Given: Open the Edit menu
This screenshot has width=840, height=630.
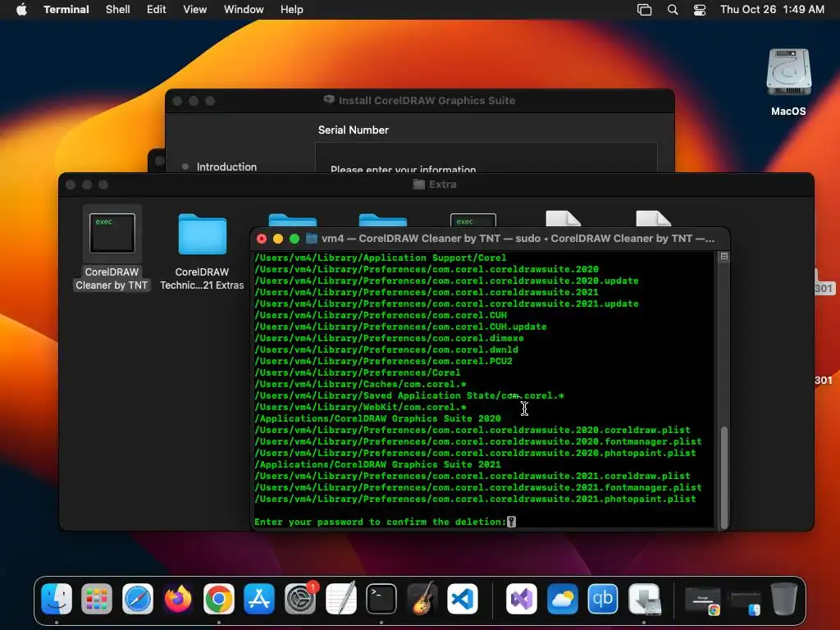Looking at the screenshot, I should tap(157, 9).
